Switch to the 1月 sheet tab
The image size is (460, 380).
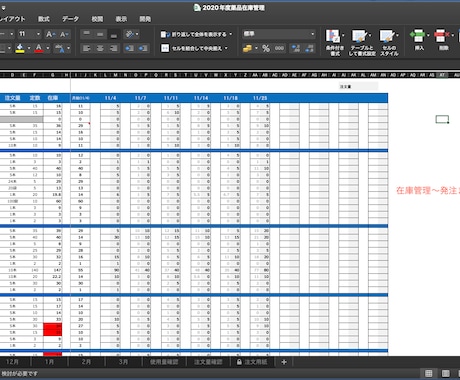(x=49, y=362)
